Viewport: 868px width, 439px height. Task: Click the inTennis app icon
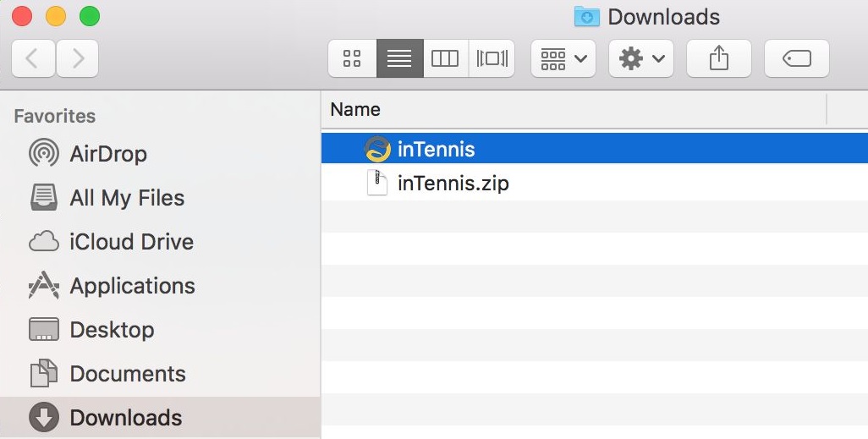tap(377, 149)
